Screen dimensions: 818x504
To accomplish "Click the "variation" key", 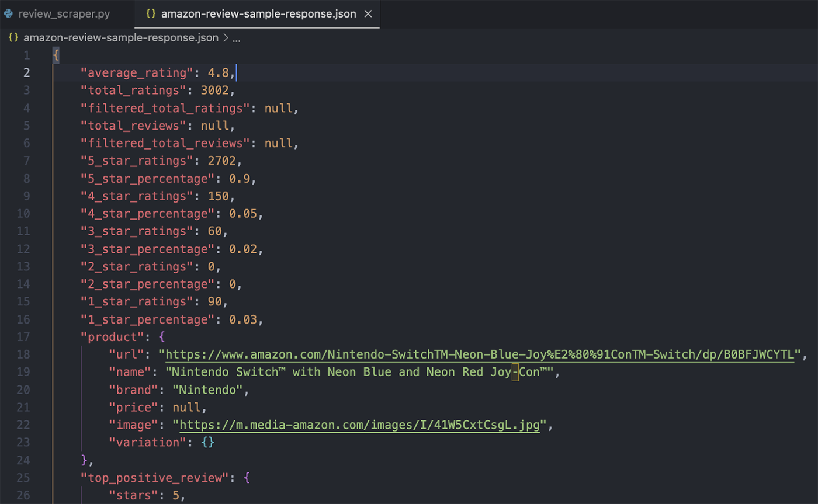I will point(148,443).
